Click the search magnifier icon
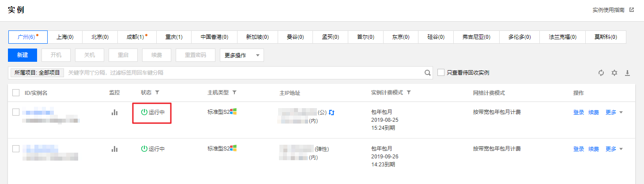The height and width of the screenshot is (184, 644). tap(427, 73)
